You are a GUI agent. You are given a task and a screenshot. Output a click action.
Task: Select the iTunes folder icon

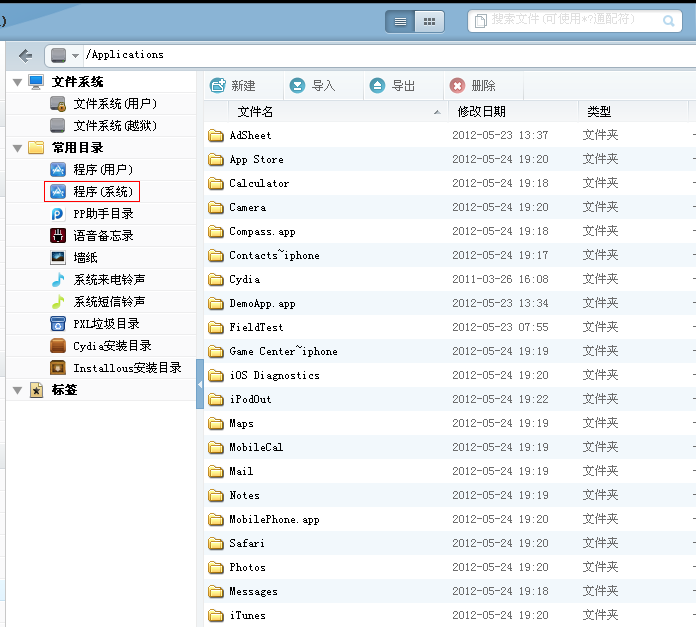tap(216, 615)
